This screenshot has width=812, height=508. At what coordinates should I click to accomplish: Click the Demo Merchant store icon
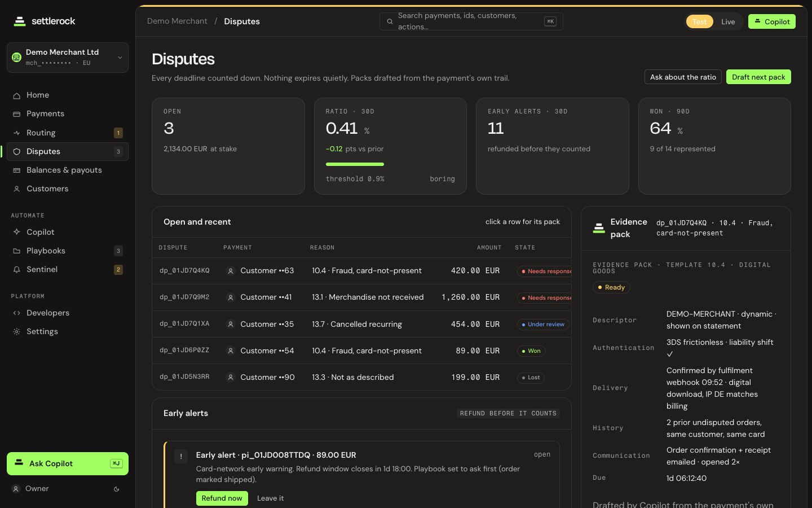click(x=16, y=58)
